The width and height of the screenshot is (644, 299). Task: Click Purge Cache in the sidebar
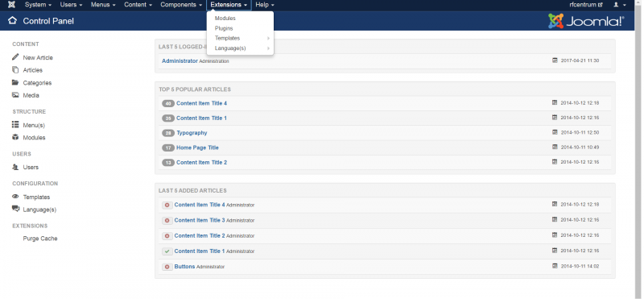coord(40,239)
